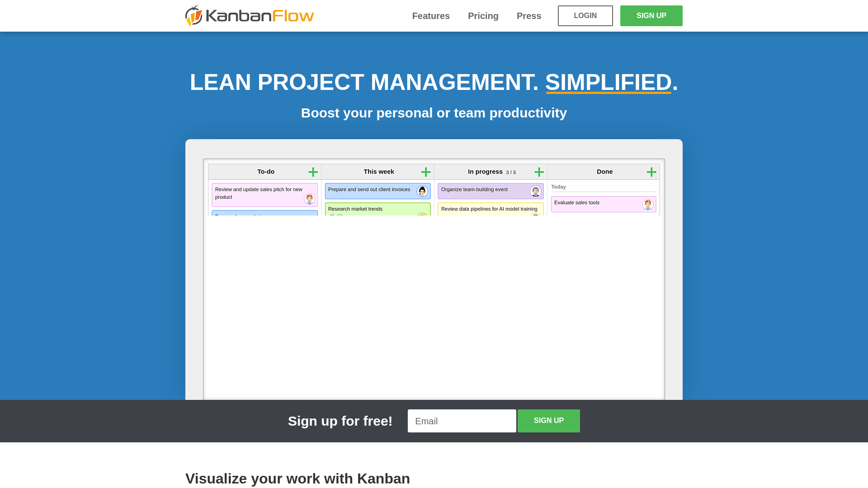Add a new task to the In progress column
This screenshot has height=488, width=868.
(x=538, y=172)
